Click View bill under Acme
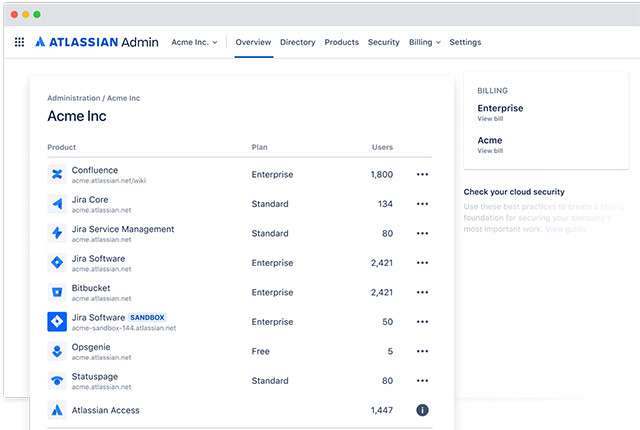Screen dimensions: 640x430 click(490, 151)
